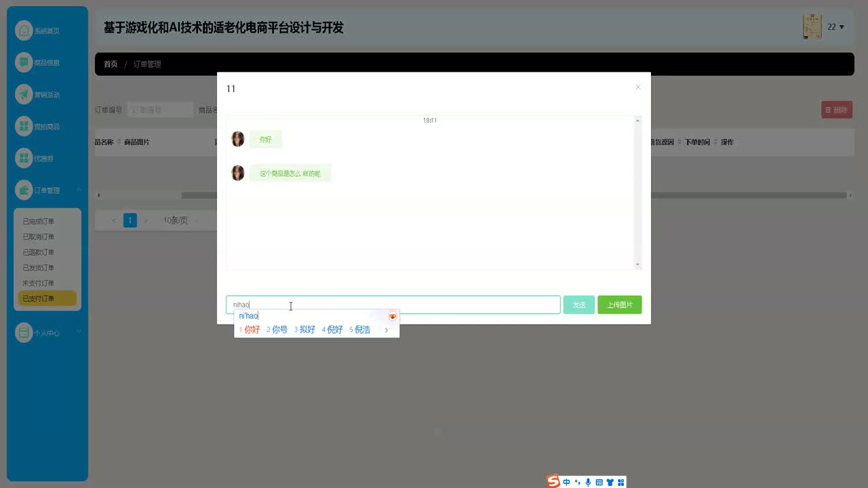Viewport: 868px width, 488px height.
Task: Click the ni'hao pinyin composition text
Action: click(x=248, y=316)
